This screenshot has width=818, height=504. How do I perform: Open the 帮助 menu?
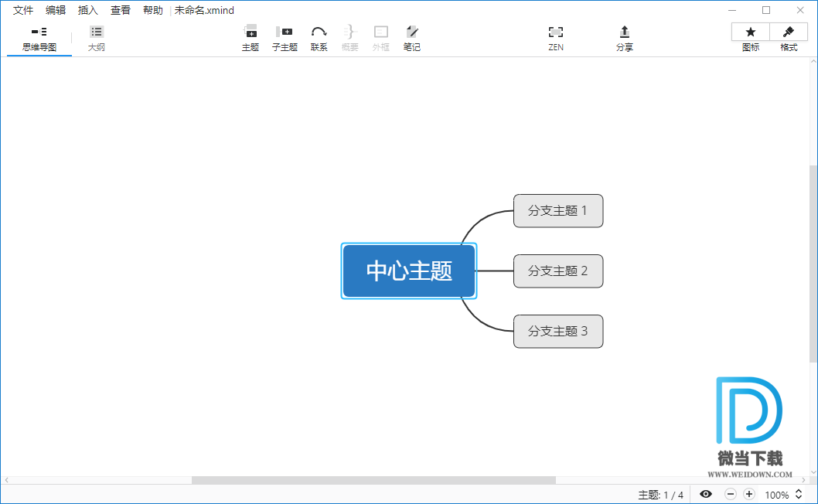coord(153,10)
